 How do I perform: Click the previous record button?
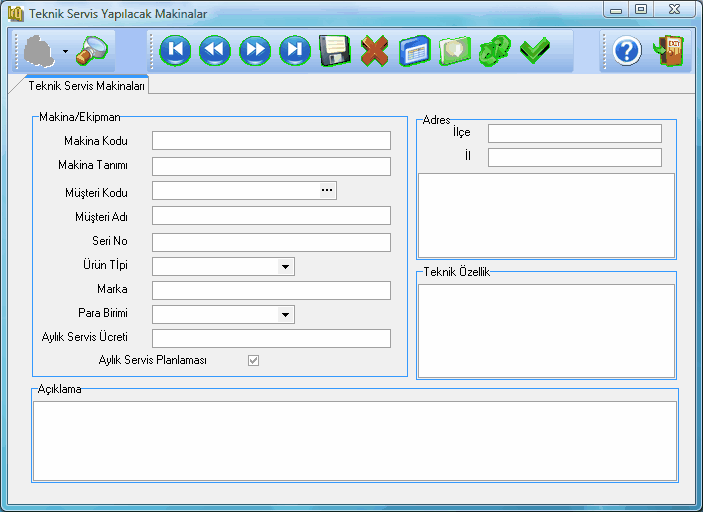(215, 50)
